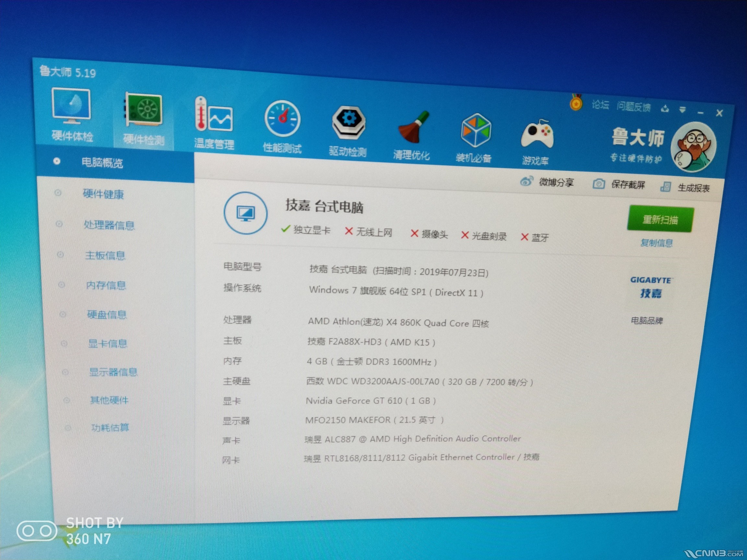Screen dimensions: 747x560
Task: Click the Windows 7 旗舰版 operating system value
Action: point(396,291)
